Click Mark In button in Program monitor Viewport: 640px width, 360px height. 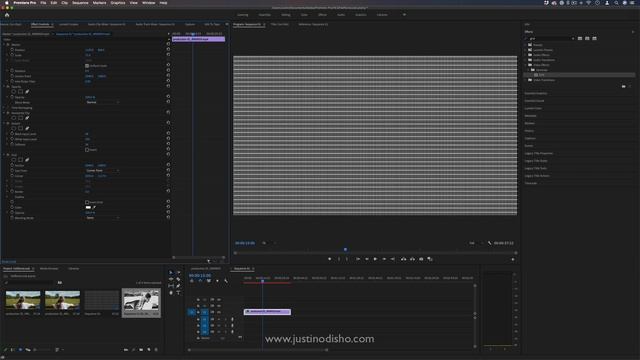point(339,259)
